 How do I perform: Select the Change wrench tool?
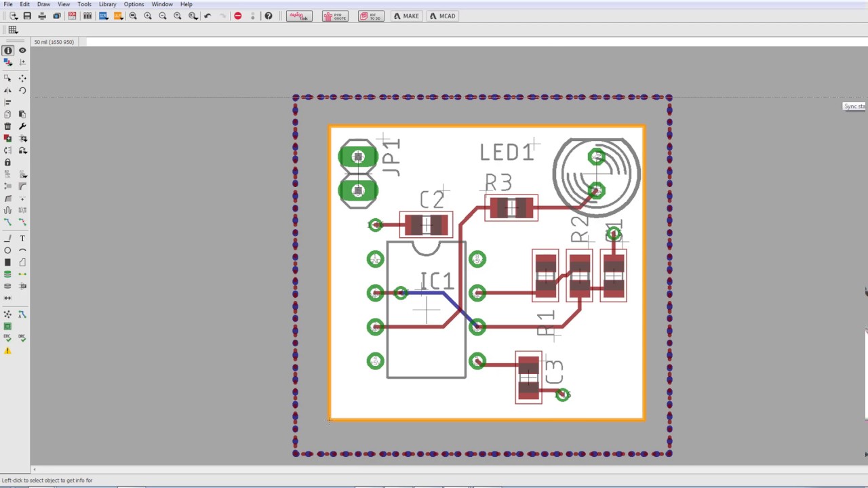22,126
